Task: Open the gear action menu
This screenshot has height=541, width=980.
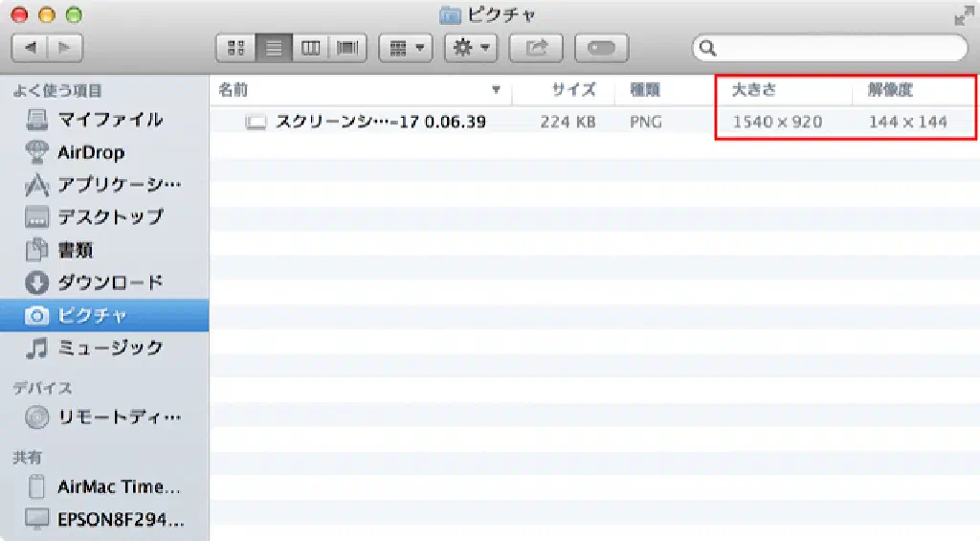Action: coord(471,47)
